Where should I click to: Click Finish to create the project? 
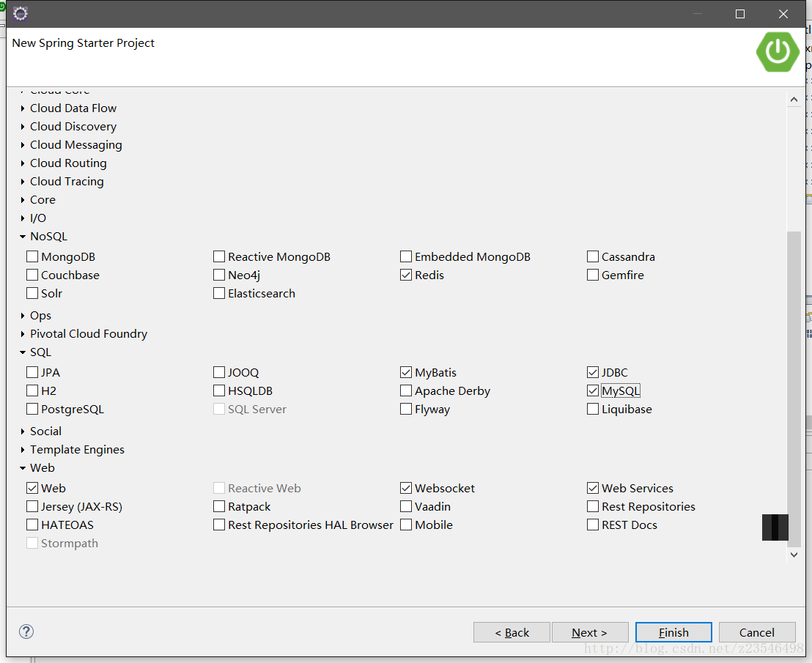click(673, 632)
